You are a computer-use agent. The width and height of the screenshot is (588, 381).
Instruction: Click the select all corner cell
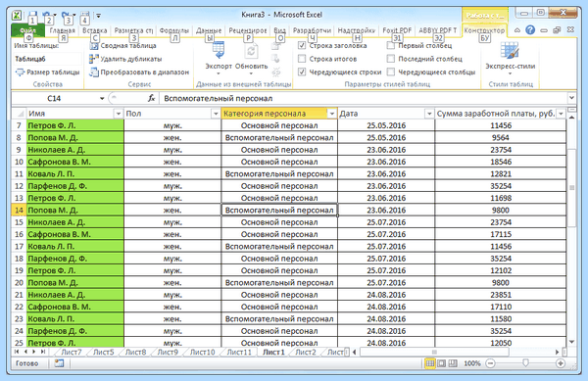[19, 114]
